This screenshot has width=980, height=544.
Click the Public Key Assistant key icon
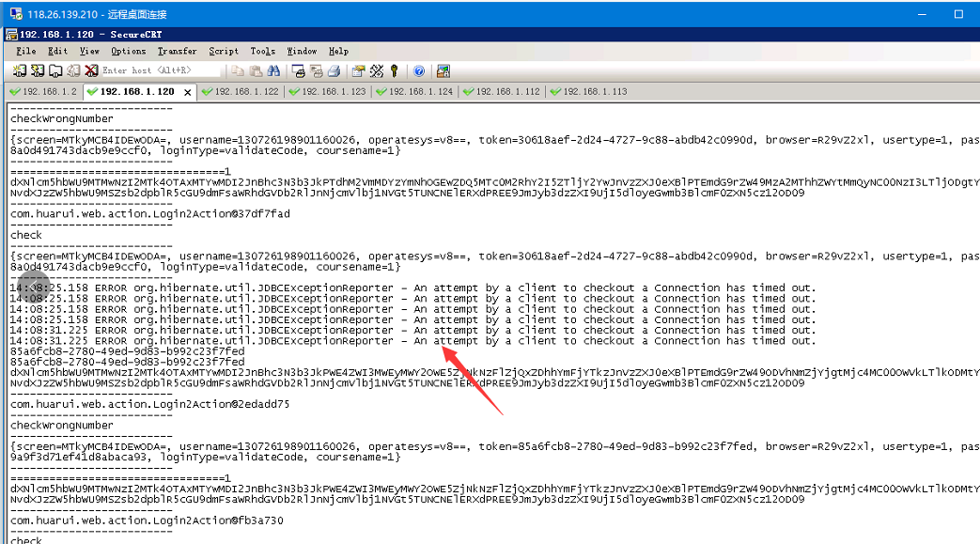[x=395, y=71]
